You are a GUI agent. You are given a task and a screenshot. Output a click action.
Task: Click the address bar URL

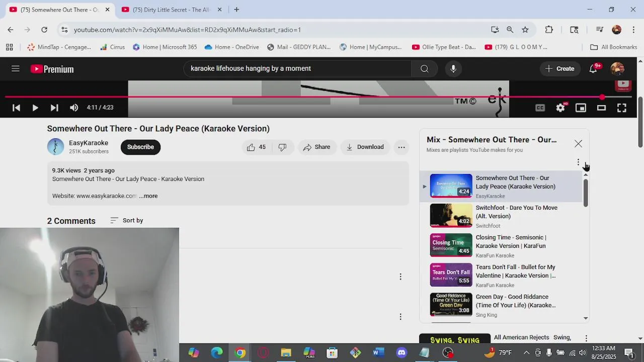[187, 30]
